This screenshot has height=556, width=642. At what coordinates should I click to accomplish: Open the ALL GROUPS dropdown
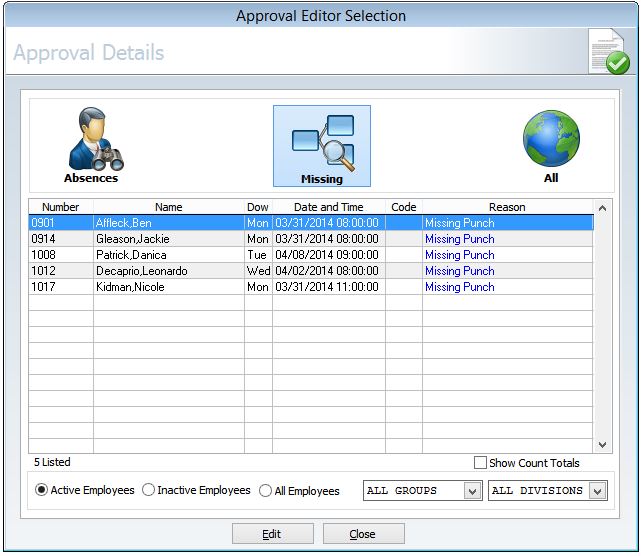coord(421,491)
